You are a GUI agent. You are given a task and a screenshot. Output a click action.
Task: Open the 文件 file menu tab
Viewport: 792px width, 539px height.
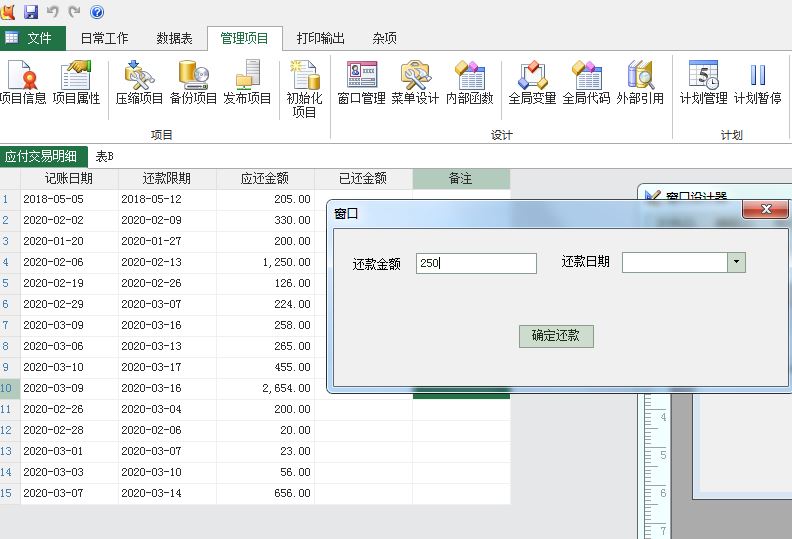(33, 38)
